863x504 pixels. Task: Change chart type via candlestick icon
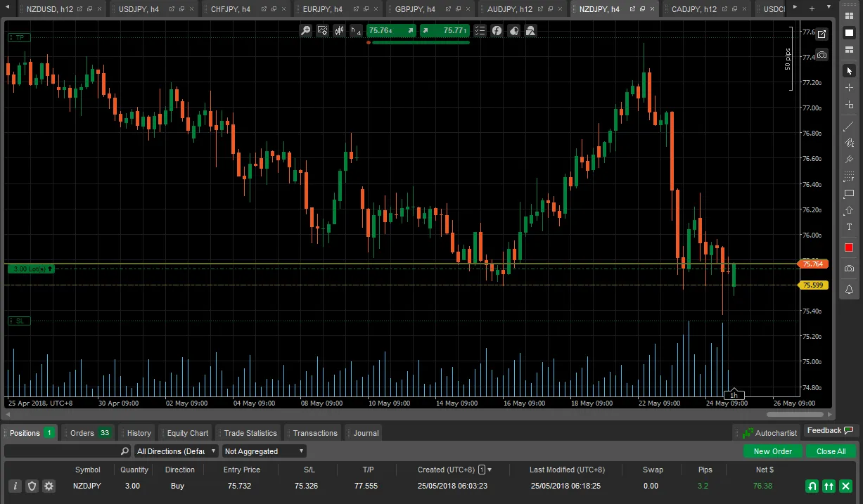pyautogui.click(x=339, y=30)
